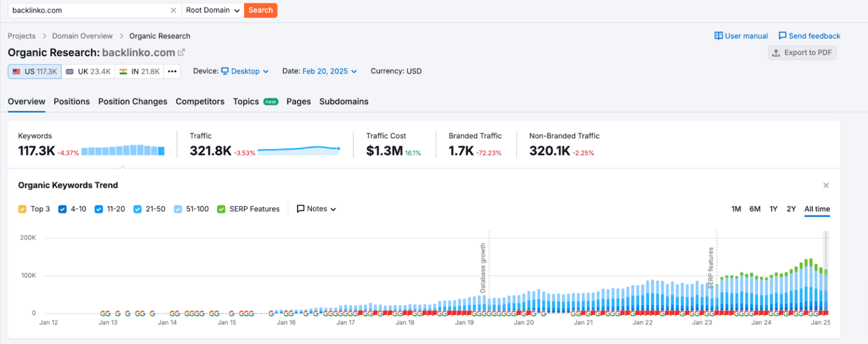Image resolution: width=868 pixels, height=344 pixels.
Task: Click the Send feedback speech bubble icon
Action: [x=783, y=36]
